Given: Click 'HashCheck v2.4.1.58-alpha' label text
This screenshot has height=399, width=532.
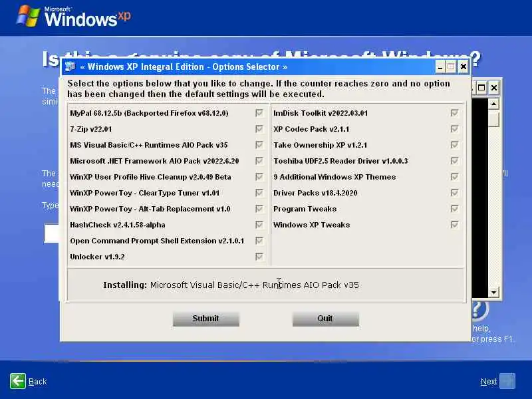Looking at the screenshot, I should pos(118,225).
